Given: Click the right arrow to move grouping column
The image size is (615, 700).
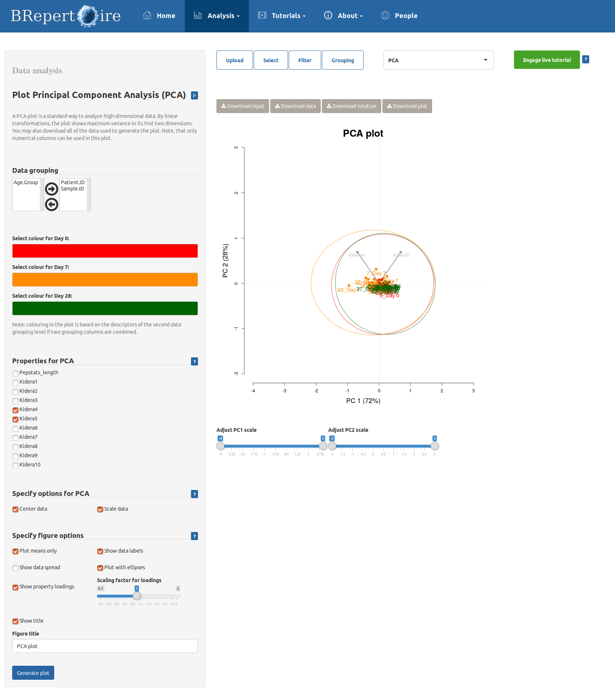Looking at the screenshot, I should coord(52,189).
